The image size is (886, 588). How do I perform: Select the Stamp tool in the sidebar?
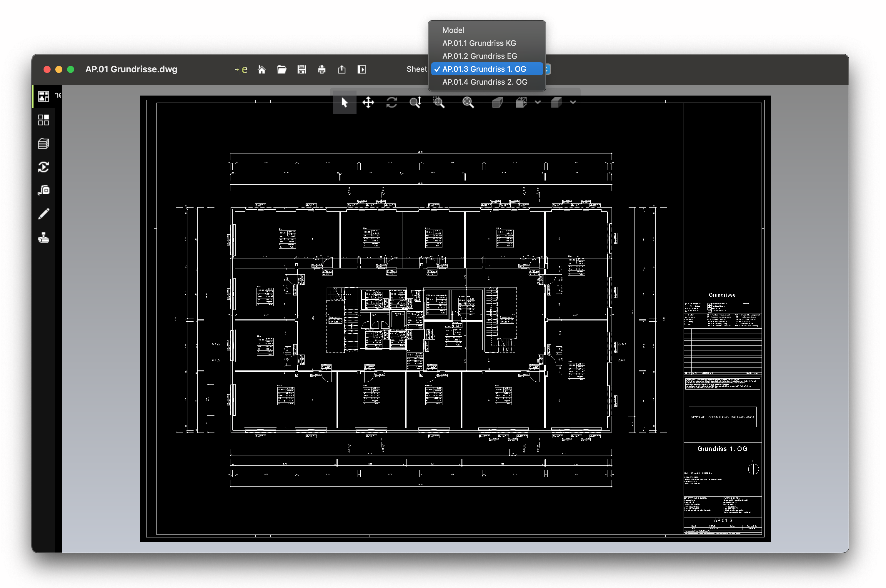(x=44, y=237)
